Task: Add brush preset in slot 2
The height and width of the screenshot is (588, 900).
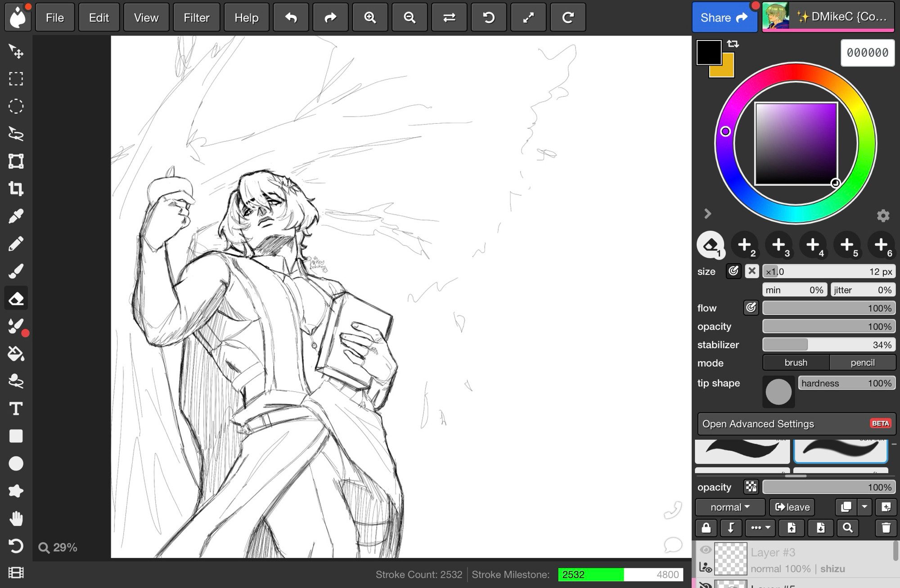Action: [745, 245]
